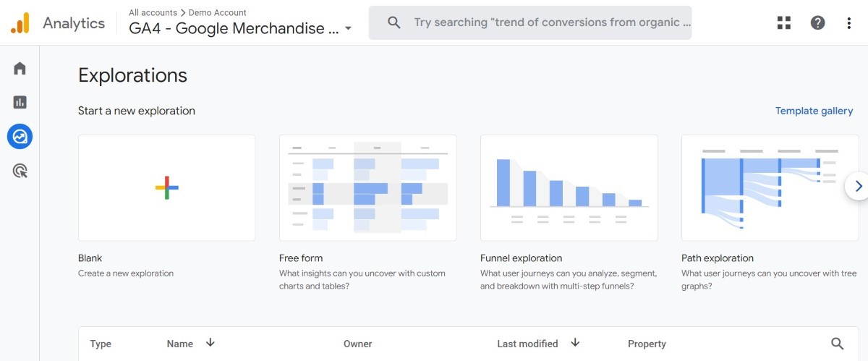The image size is (868, 361).
Task: Click the Free form title text
Action: 301,258
